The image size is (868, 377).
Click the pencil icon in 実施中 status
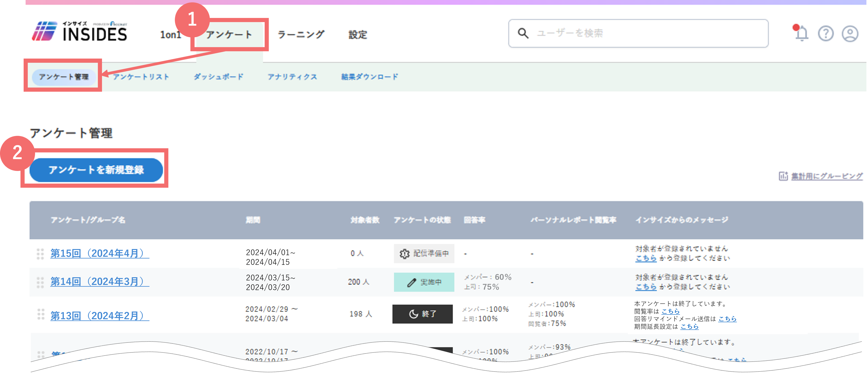point(411,282)
